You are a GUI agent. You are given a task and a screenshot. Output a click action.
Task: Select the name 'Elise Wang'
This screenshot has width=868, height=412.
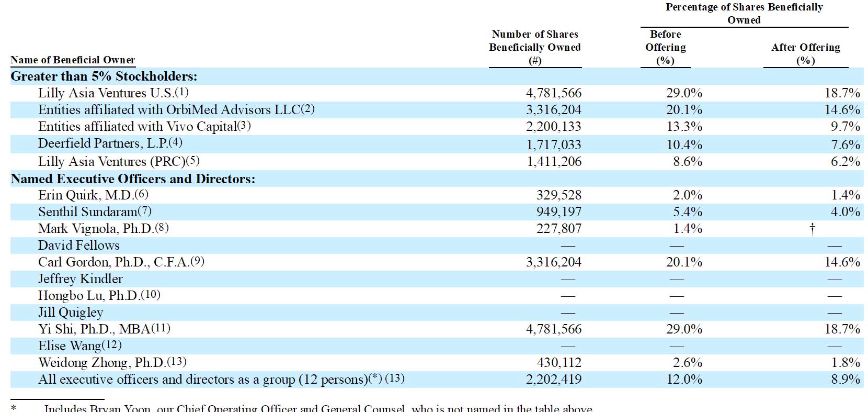click(70, 346)
